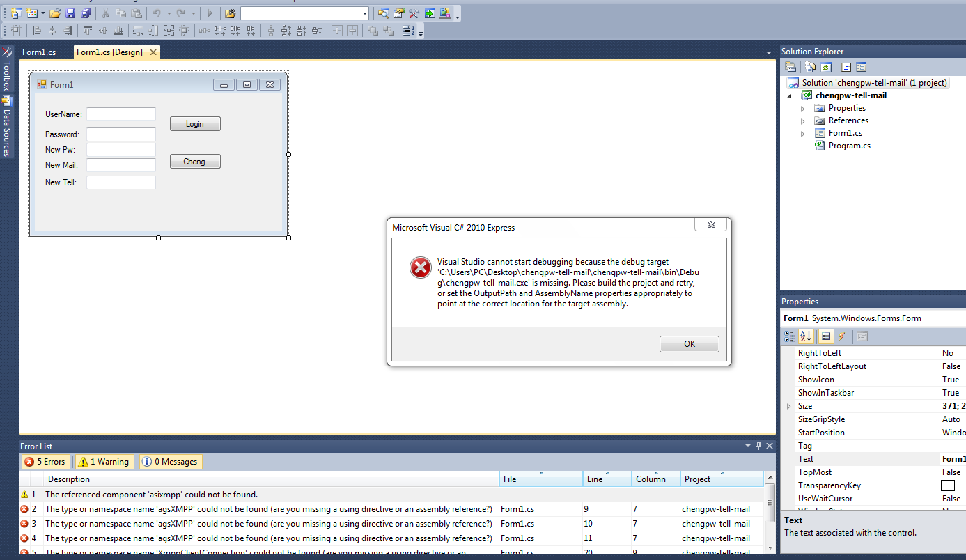The height and width of the screenshot is (560, 966).
Task: Click the New Project toolbar icon
Action: pyautogui.click(x=16, y=13)
